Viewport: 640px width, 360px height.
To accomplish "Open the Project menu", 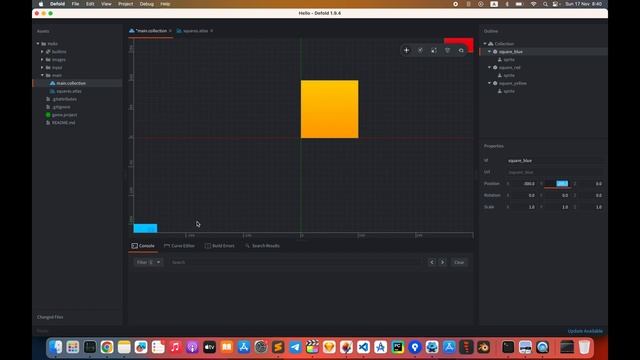I will point(126,4).
